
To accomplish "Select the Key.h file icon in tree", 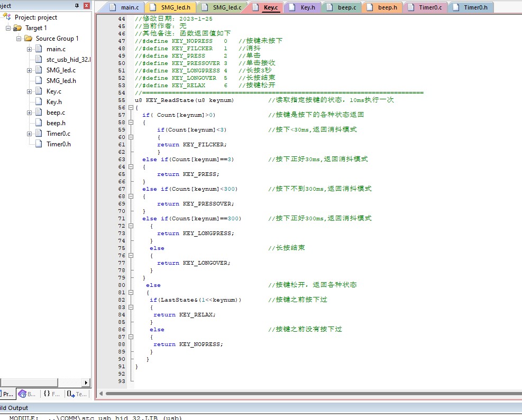I will click(39, 102).
